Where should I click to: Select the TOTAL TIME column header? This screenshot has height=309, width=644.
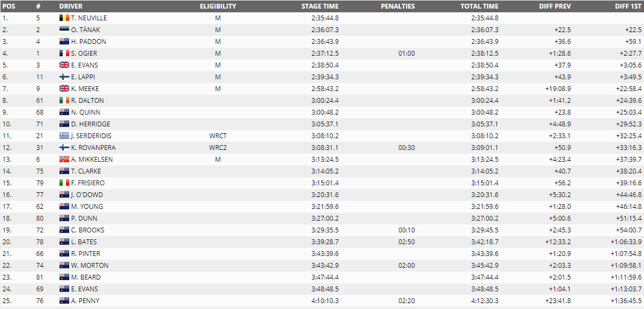click(479, 6)
